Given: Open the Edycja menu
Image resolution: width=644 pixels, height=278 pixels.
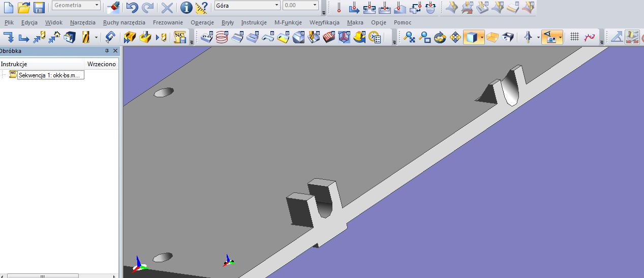Looking at the screenshot, I should (x=29, y=22).
